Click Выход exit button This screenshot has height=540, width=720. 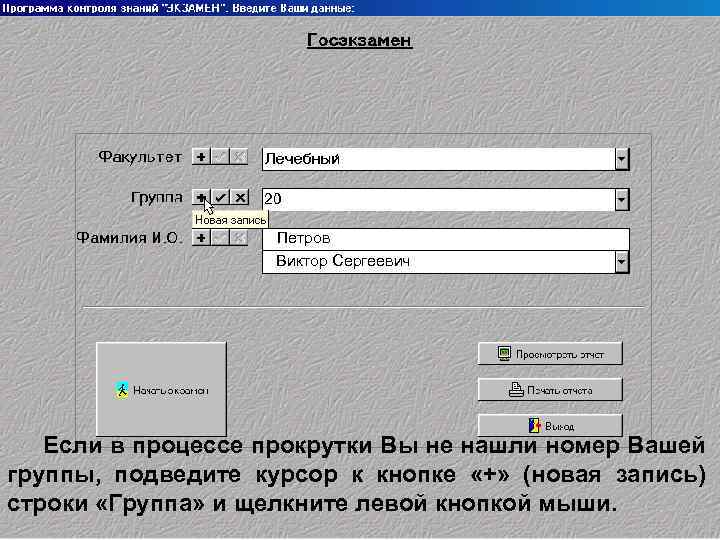[x=550, y=426]
